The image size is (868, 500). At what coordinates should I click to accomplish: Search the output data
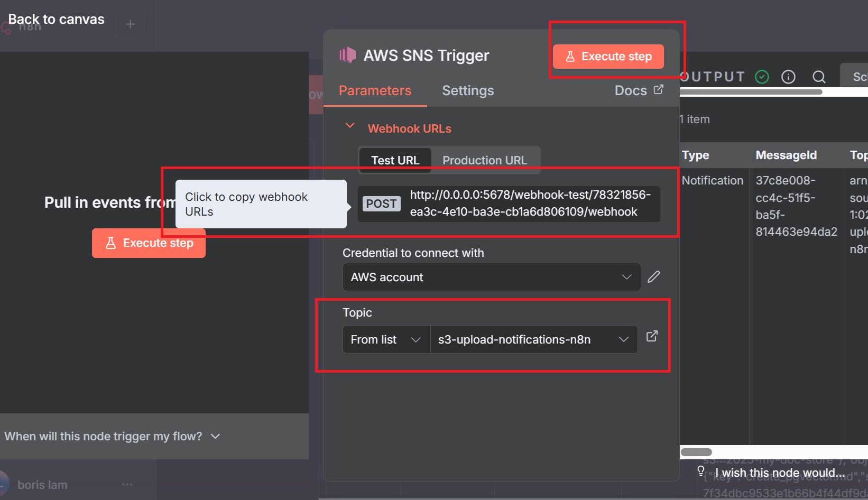pos(819,77)
